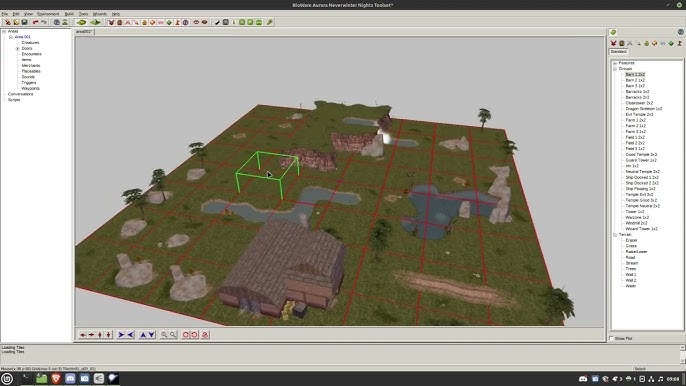Tilt camera with blue down triangle
Screen dimensions: 686x386
tap(151, 335)
